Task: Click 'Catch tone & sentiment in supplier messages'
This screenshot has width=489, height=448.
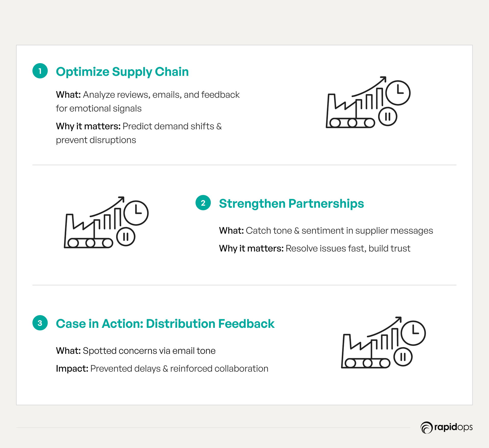Action: [339, 231]
